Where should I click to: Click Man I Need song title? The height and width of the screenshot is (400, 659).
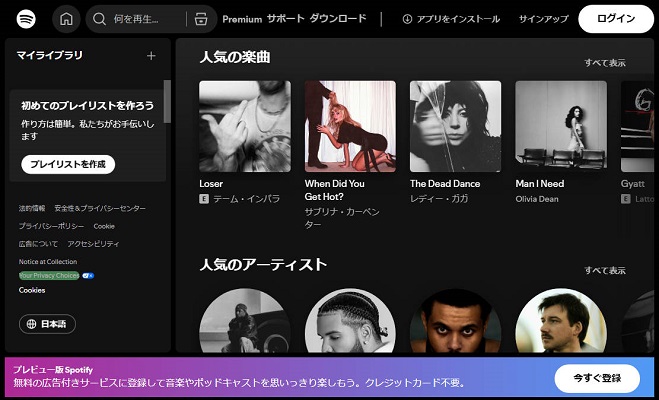coord(540,184)
